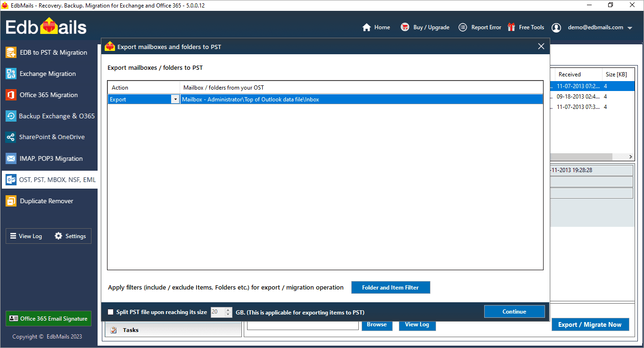
Task: Click the Exchange Migration sidebar icon
Action: tap(11, 74)
